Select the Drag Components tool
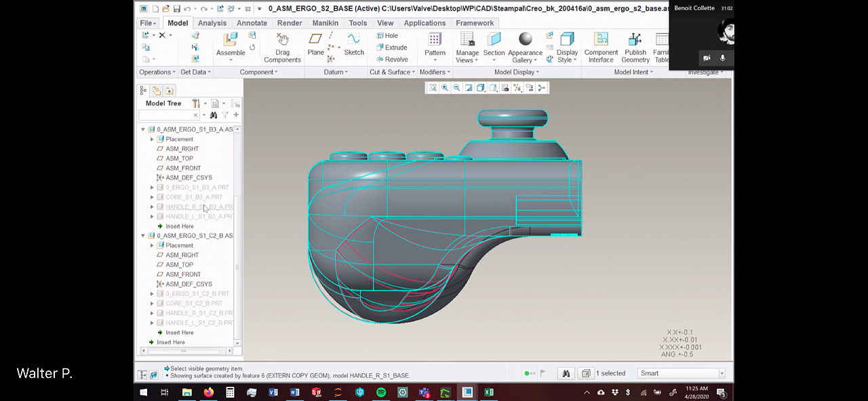 pos(282,40)
